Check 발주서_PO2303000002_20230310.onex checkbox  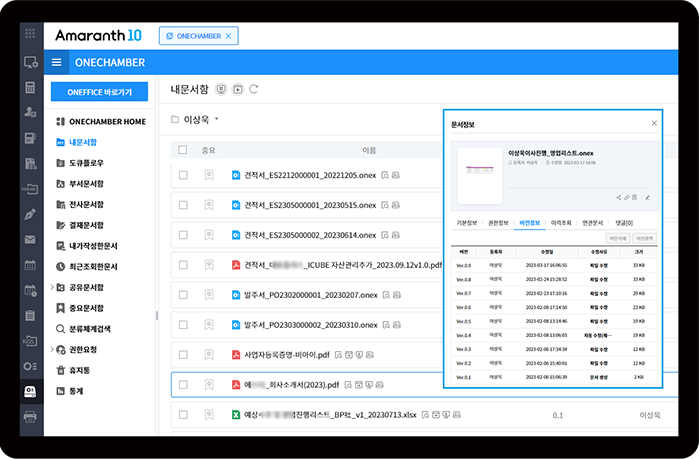tap(183, 325)
